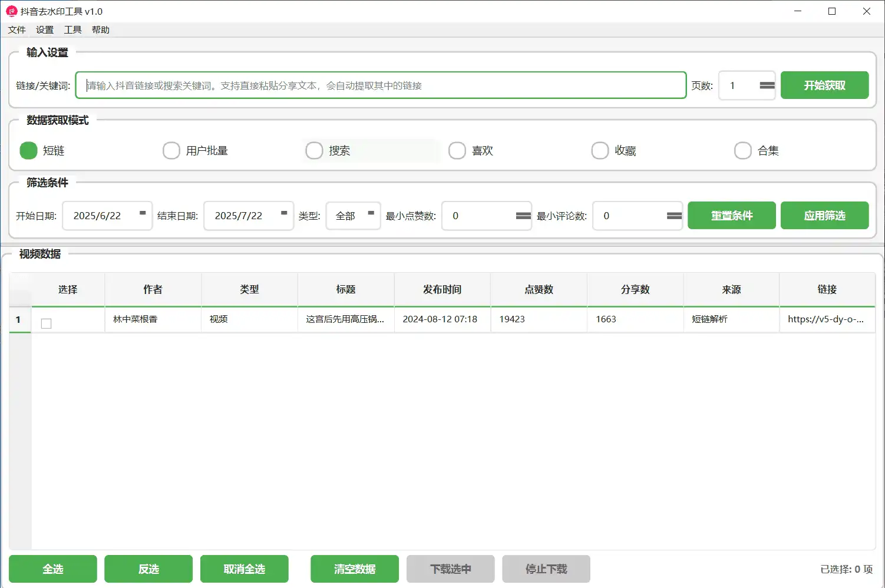Click the 选择 column header
Image resolution: width=885 pixels, height=588 pixels.
click(68, 289)
